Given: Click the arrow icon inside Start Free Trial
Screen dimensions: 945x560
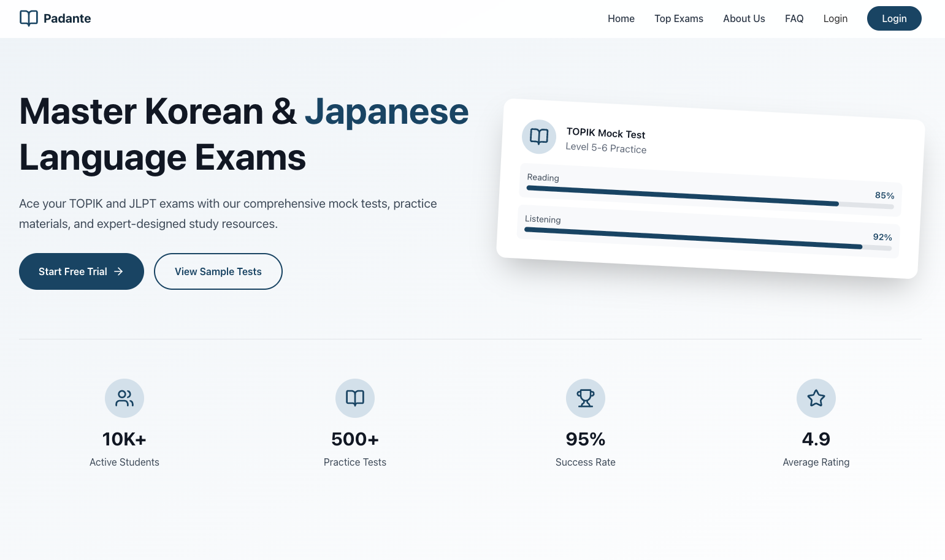Looking at the screenshot, I should 118,271.
